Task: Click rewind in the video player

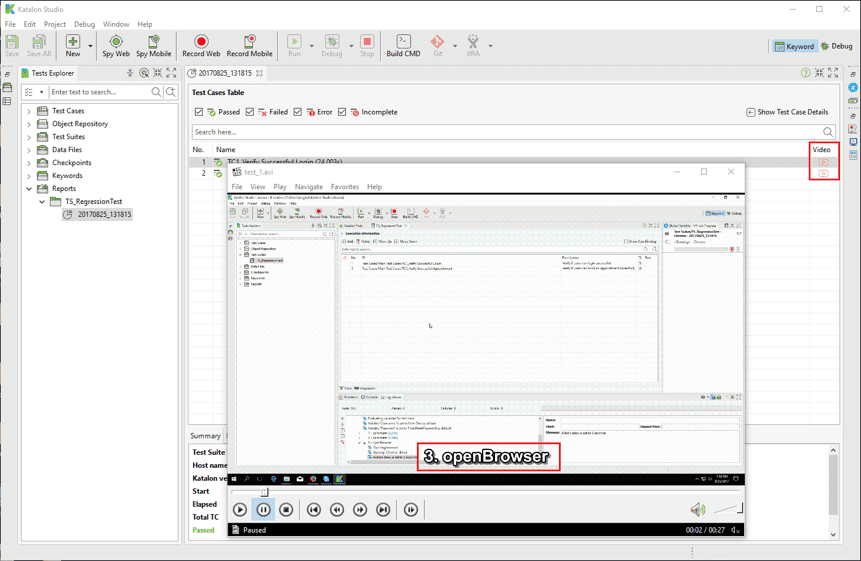Action: [x=337, y=509]
